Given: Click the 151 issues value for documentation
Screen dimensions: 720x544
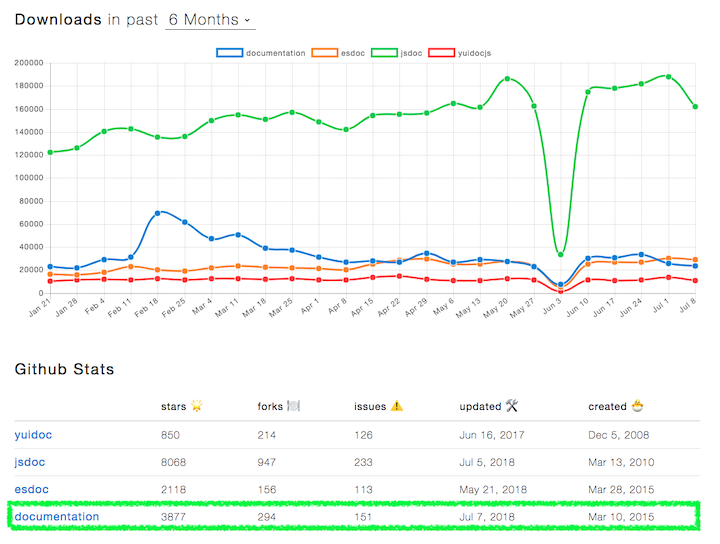Looking at the screenshot, I should coord(363,517).
